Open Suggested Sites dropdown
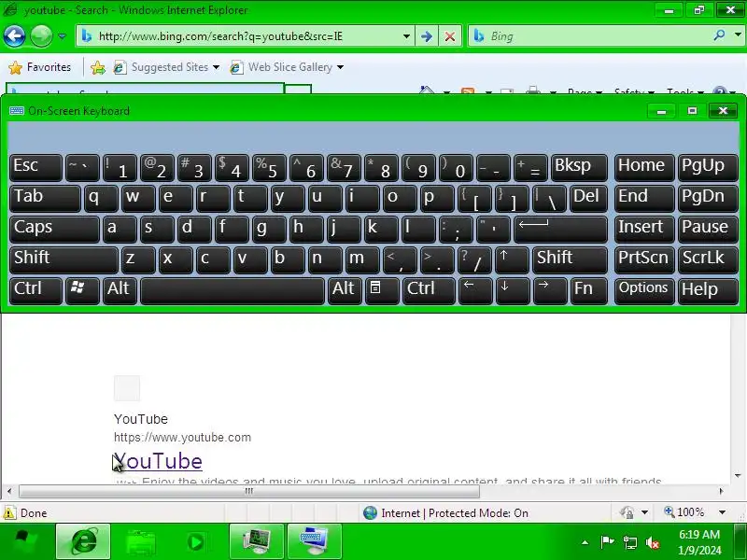This screenshot has height=560, width=747. pos(166,67)
